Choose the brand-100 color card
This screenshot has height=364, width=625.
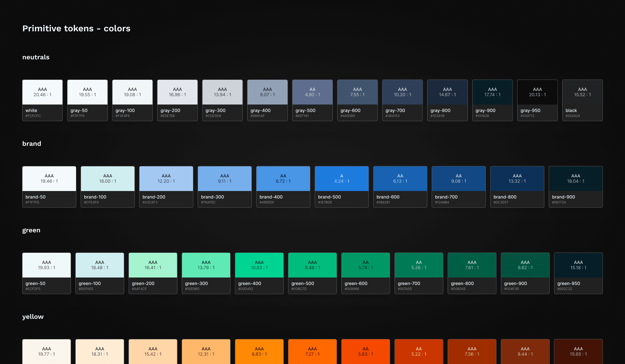tap(108, 187)
